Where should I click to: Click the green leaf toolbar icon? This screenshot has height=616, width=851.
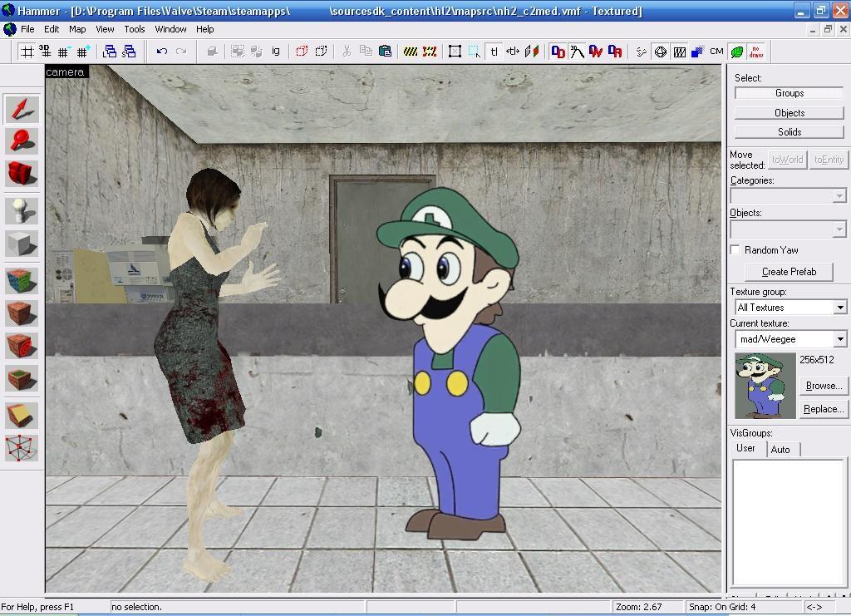[x=736, y=52]
